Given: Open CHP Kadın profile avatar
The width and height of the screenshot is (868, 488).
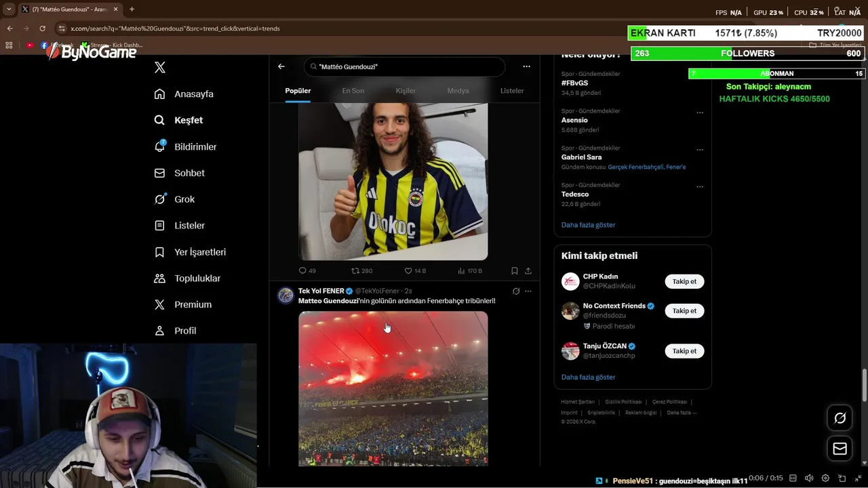Looking at the screenshot, I should (x=570, y=281).
